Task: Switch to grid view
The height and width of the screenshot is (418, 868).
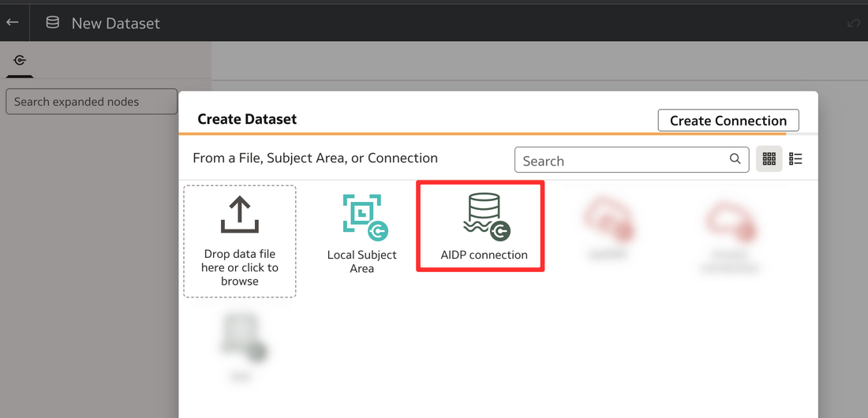Action: coord(769,159)
